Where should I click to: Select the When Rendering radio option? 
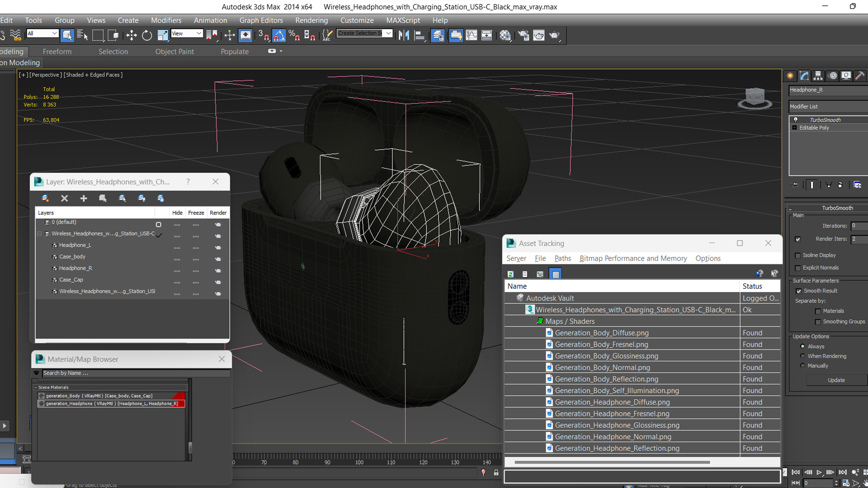tap(803, 356)
